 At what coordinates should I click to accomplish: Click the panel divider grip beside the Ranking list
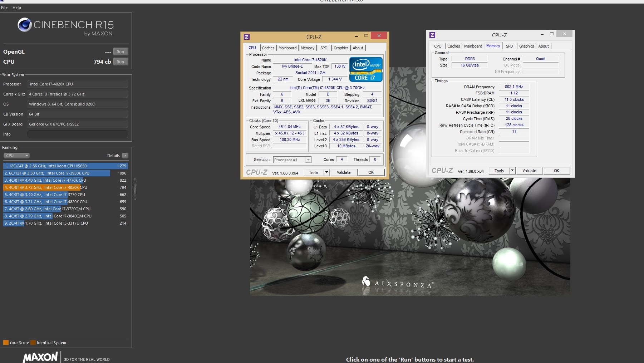click(135, 189)
